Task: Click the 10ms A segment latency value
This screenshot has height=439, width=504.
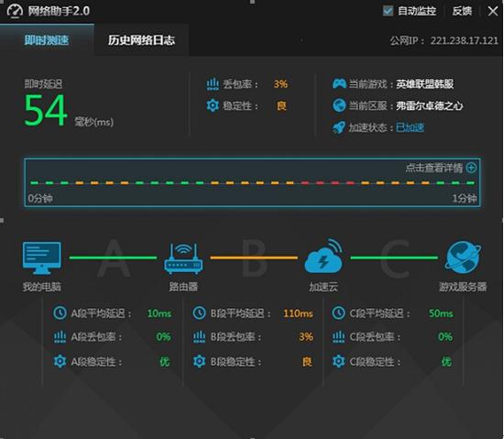Action: [x=159, y=313]
